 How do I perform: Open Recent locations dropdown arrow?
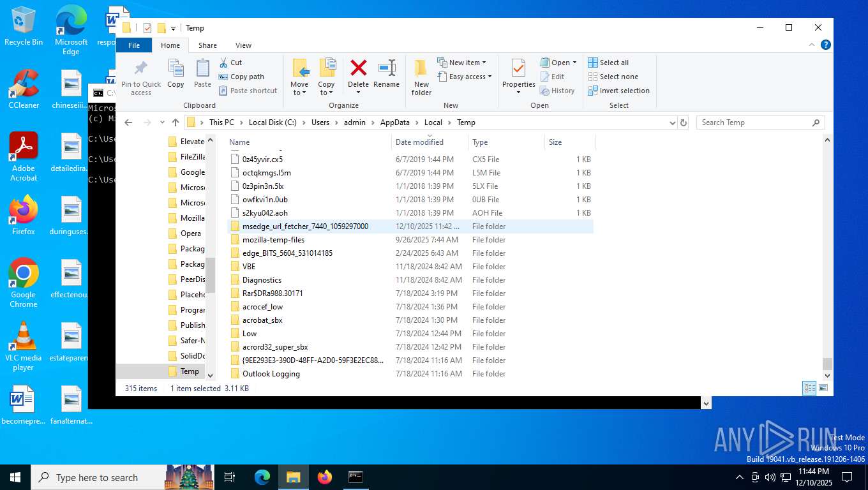click(x=162, y=122)
